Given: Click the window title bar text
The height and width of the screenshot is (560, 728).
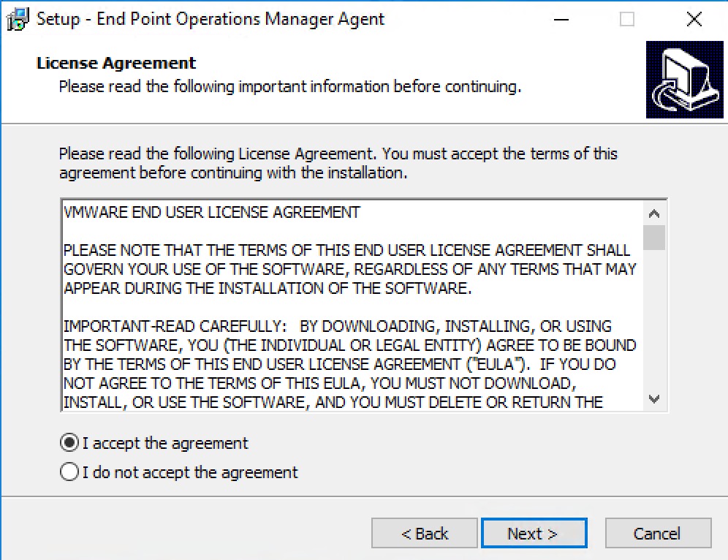Looking at the screenshot, I should tap(211, 20).
